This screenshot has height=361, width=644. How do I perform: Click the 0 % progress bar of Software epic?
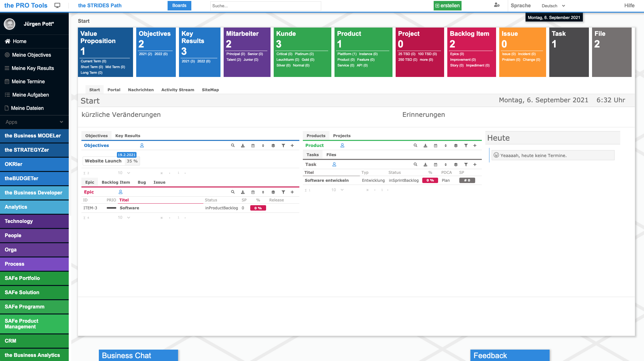pos(258,208)
